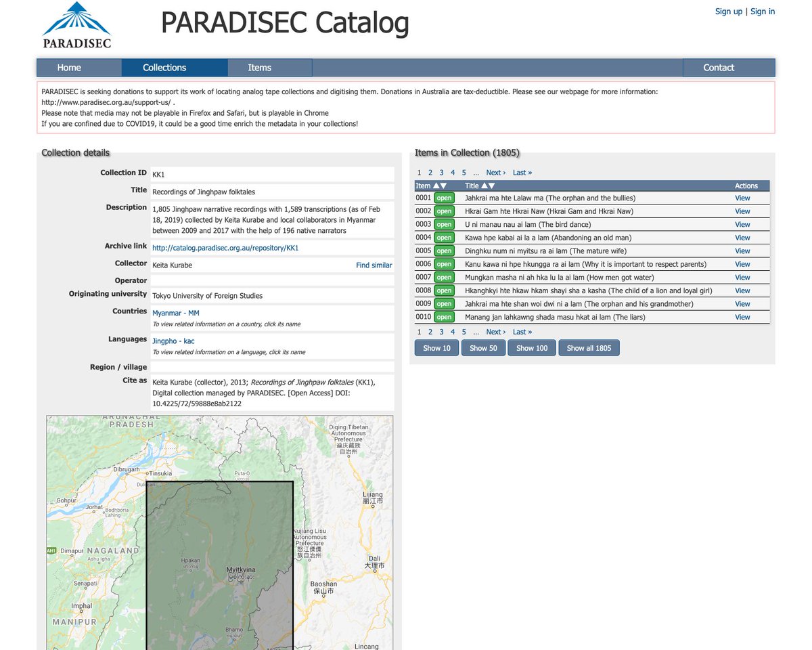Click the open badge for item 0002
812x650 pixels.
click(x=444, y=211)
